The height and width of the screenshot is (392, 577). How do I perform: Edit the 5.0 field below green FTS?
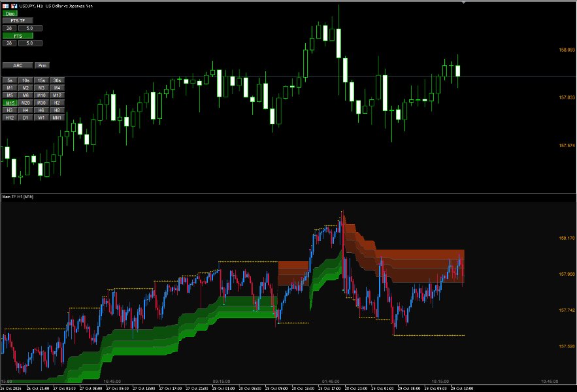(x=30, y=43)
